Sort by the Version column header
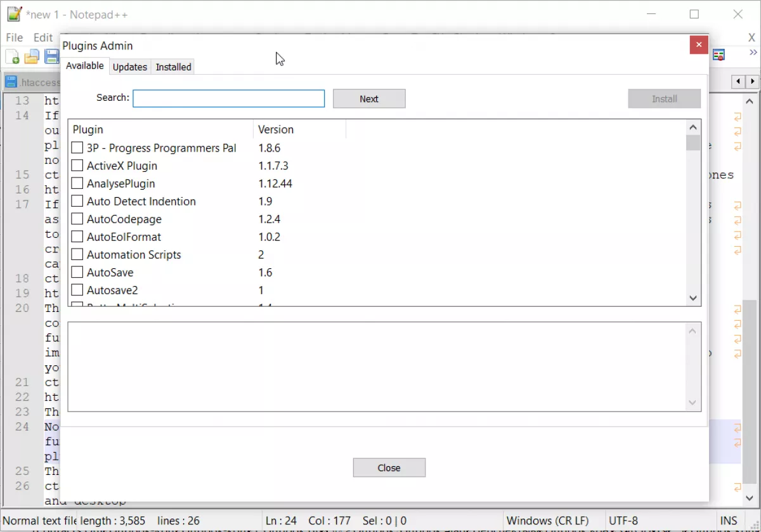The image size is (761, 532). tap(300, 129)
